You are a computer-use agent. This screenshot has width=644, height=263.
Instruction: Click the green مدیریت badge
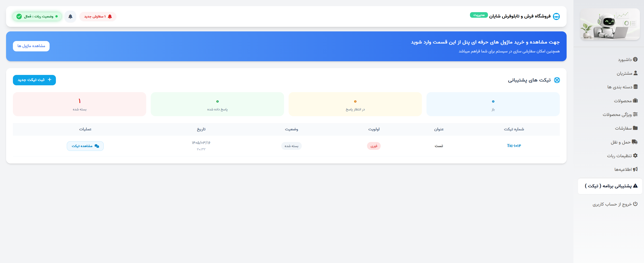point(479,15)
